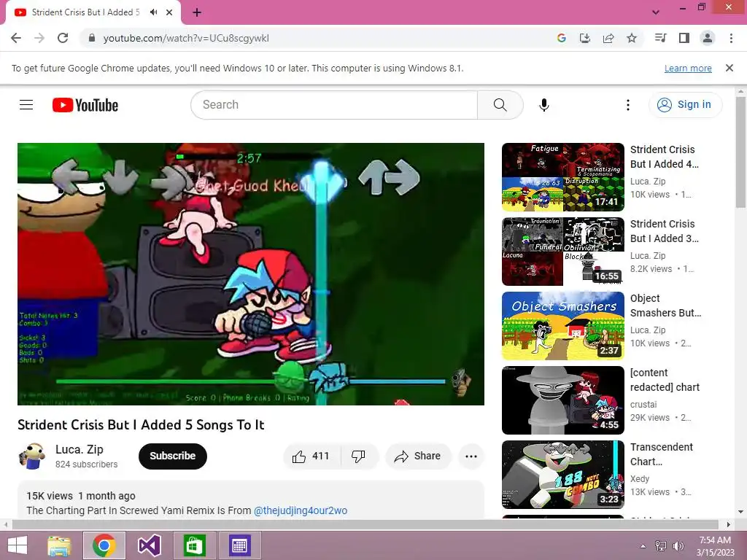747x560 pixels.
Task: Open Strident Crisis But I Added 3 thumbnail
Action: [x=562, y=252]
